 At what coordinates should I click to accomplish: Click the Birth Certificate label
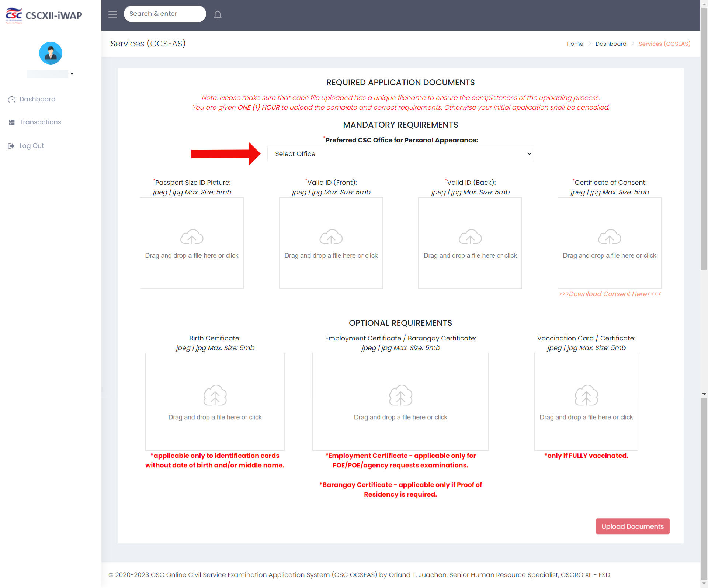coord(215,338)
